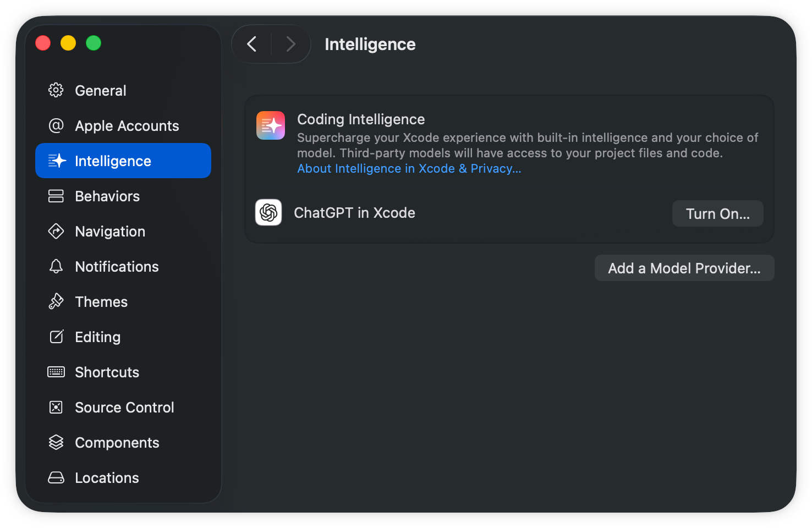Select the Components stacked-layers icon
The width and height of the screenshot is (812, 528).
coord(56,442)
